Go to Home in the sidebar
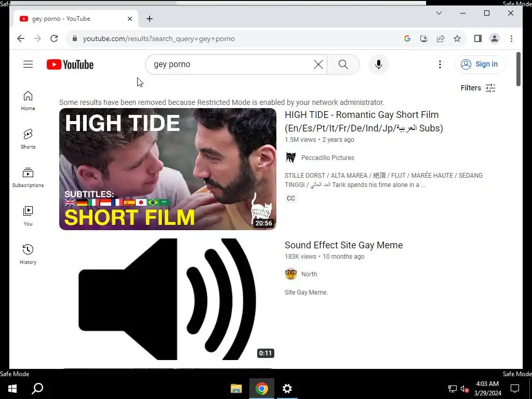Viewport: 532px width, 399px height. tap(28, 101)
